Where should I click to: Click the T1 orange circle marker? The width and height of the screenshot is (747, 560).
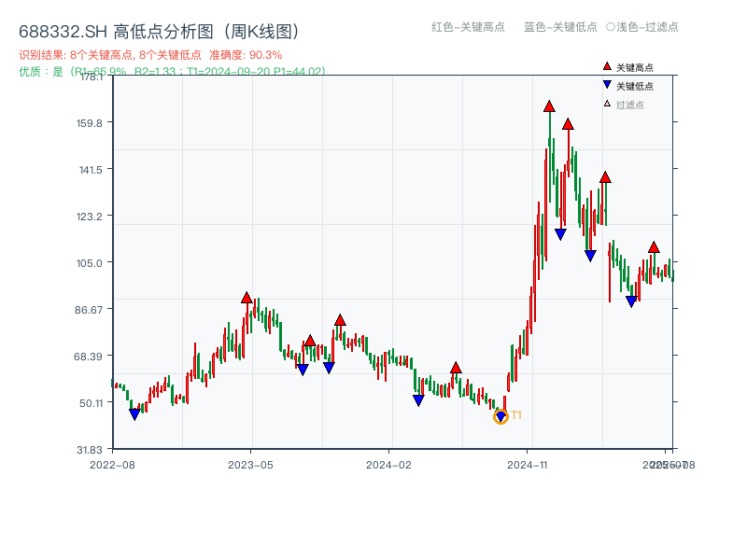point(500,417)
